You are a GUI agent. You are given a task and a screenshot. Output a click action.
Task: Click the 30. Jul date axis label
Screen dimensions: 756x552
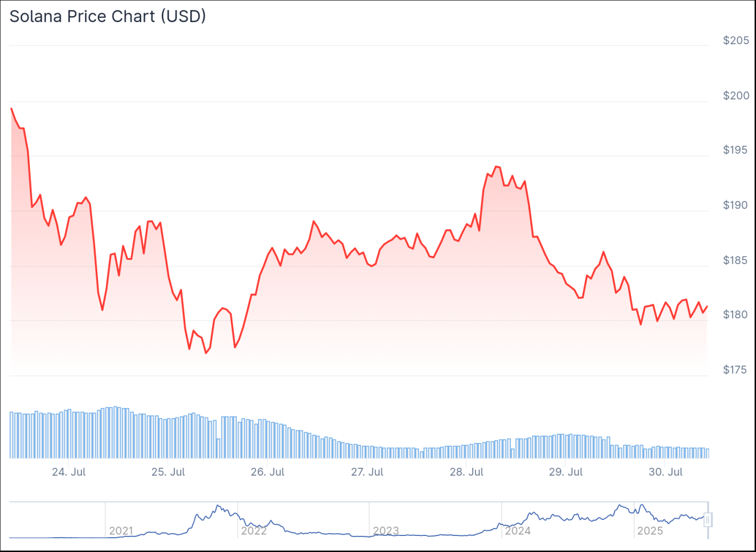click(x=665, y=472)
